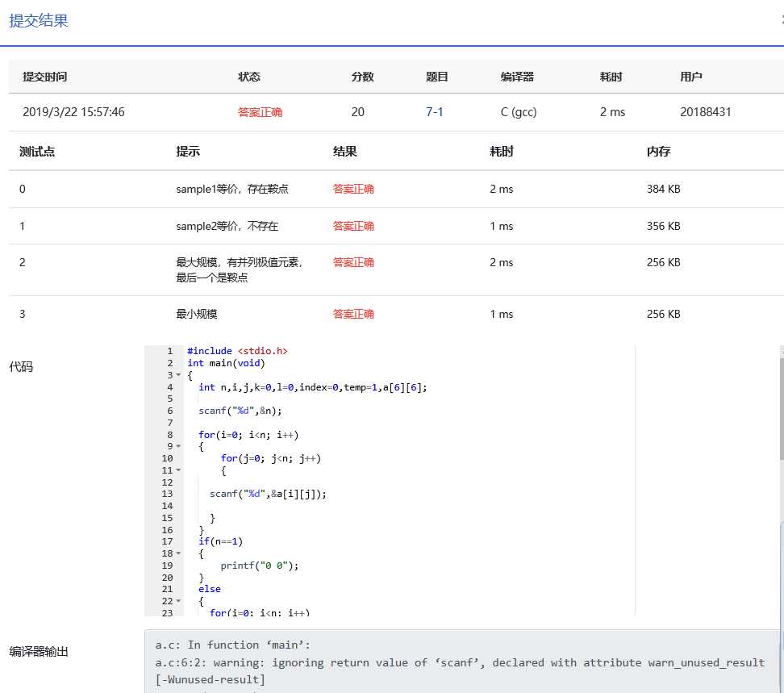Image resolution: width=784 pixels, height=693 pixels.
Task: Click code line with a[6][6] declaration
Action: [x=312, y=387]
